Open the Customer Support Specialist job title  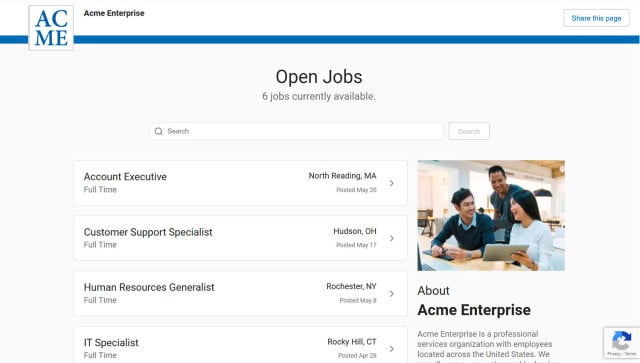pyautogui.click(x=148, y=232)
